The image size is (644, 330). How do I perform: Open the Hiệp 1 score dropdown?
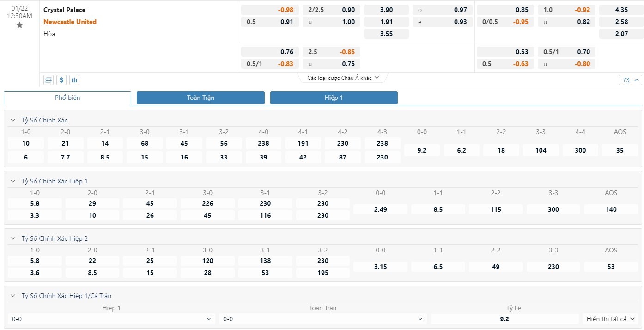[111, 319]
